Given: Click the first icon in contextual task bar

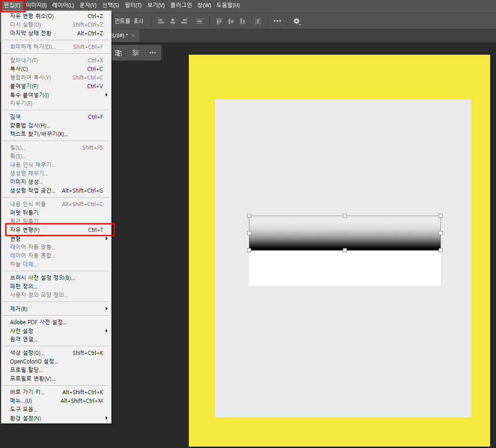Looking at the screenshot, I should click(118, 53).
